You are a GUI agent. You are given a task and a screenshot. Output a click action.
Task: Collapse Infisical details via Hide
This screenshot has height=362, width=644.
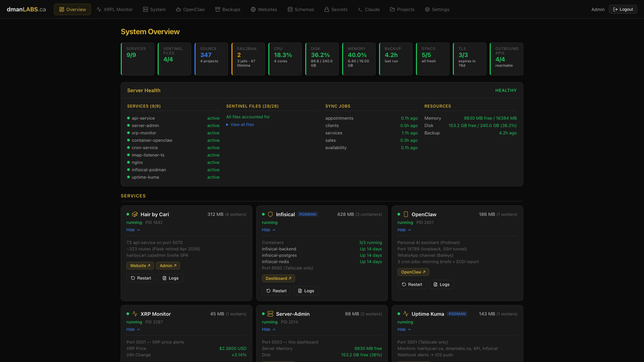click(x=269, y=230)
